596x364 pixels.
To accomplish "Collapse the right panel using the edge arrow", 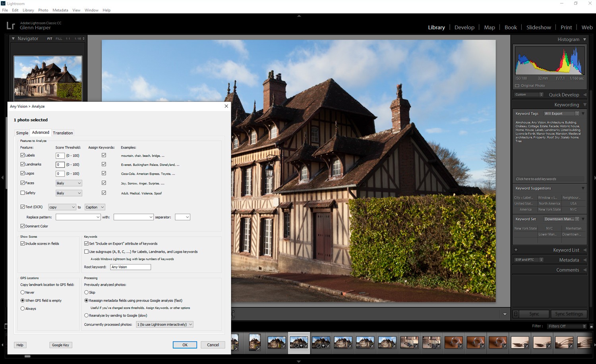I will click(594, 178).
